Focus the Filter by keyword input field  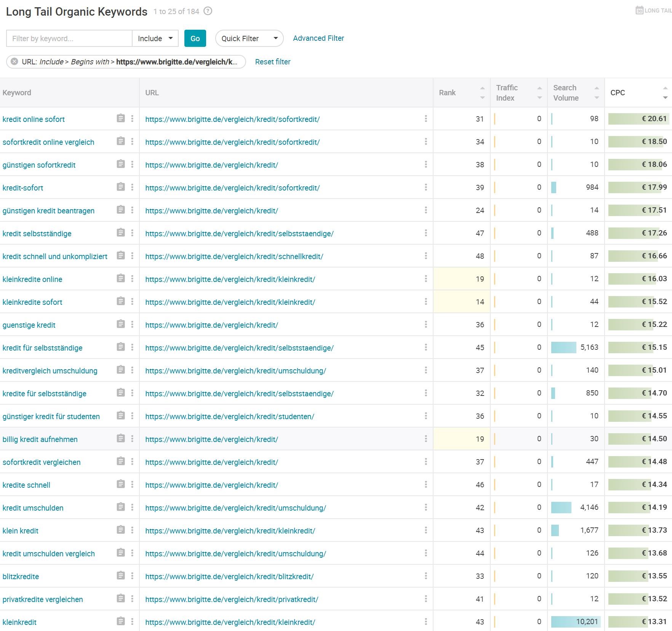(x=69, y=38)
